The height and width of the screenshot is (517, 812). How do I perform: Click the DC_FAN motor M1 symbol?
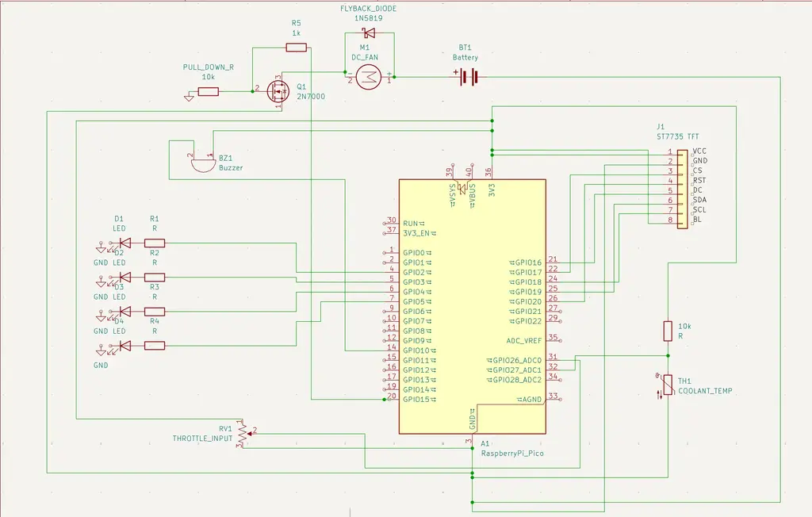point(369,78)
